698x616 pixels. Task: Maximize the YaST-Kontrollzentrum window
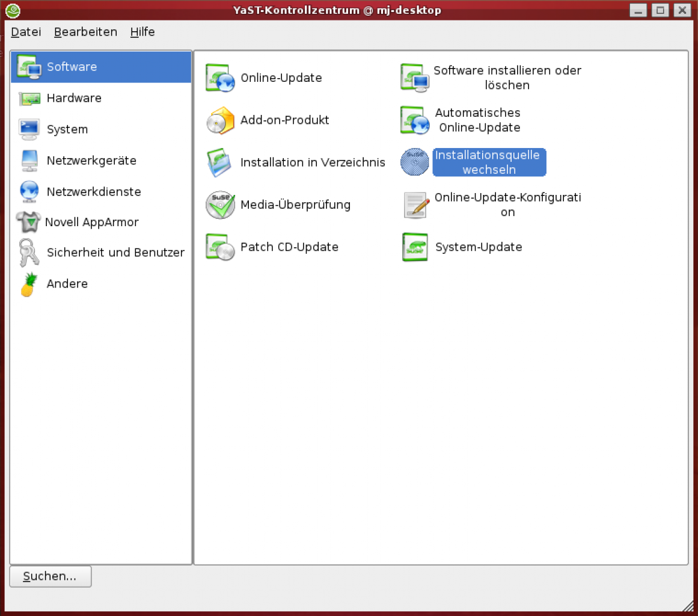pyautogui.click(x=660, y=10)
